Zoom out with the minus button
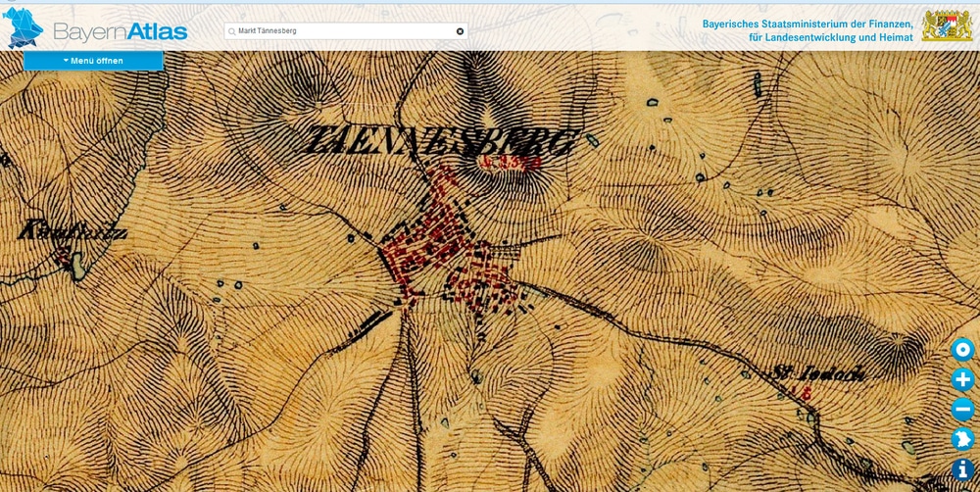The image size is (980, 492). coord(962,410)
